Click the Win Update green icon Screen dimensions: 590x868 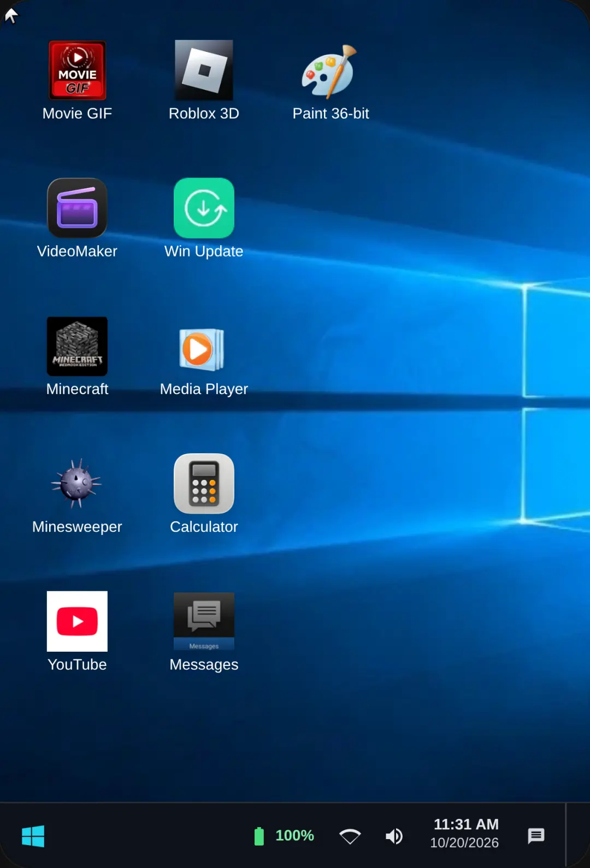(x=204, y=208)
